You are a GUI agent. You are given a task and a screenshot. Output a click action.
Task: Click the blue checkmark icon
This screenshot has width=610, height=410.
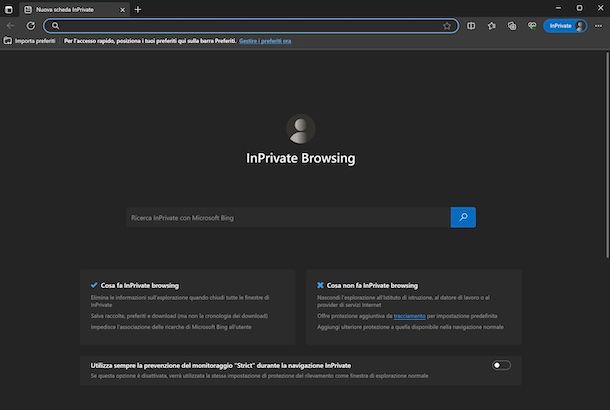pos(94,285)
